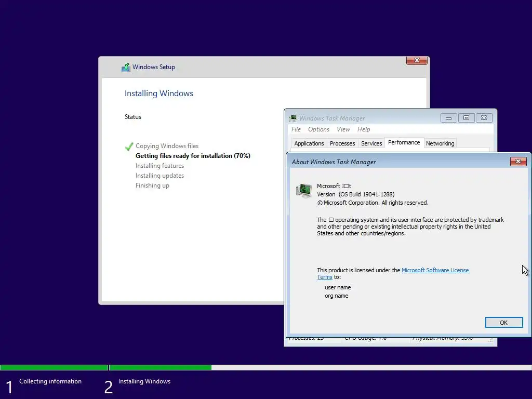Click the 'Collecting information' step label
Image resolution: width=532 pixels, height=399 pixels.
(x=50, y=381)
